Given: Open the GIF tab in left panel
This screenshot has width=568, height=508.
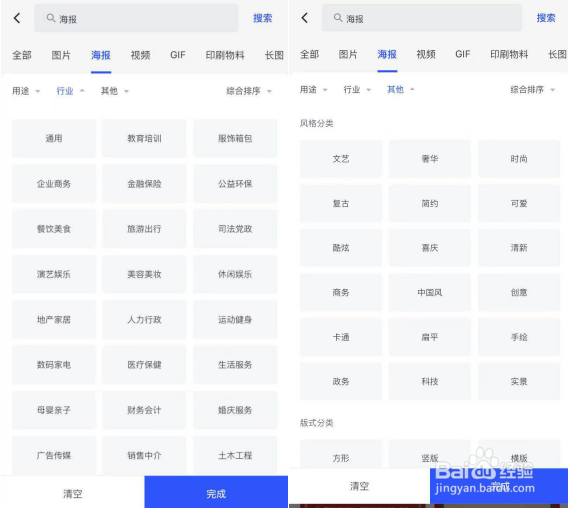Looking at the screenshot, I should click(178, 55).
